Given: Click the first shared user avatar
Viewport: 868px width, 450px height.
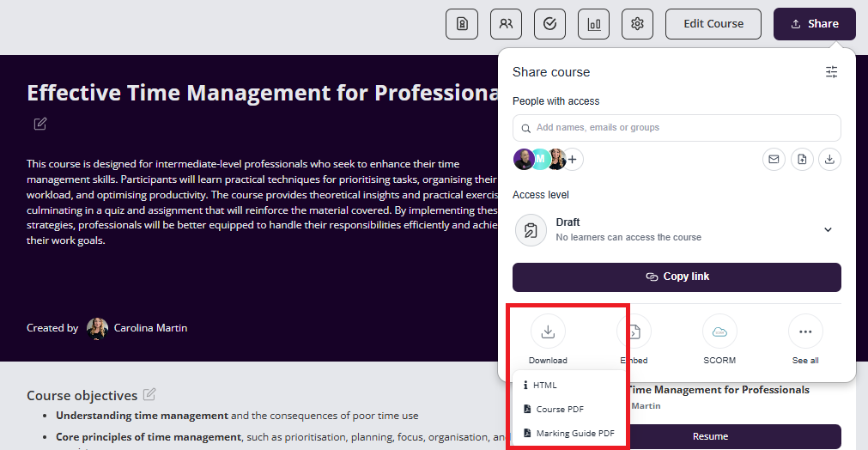Looking at the screenshot, I should click(x=523, y=160).
